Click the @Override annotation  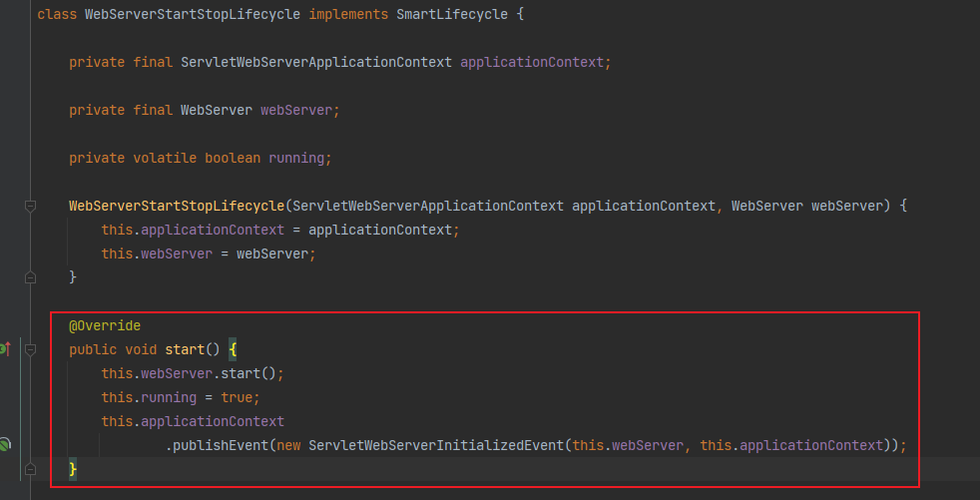point(105,326)
